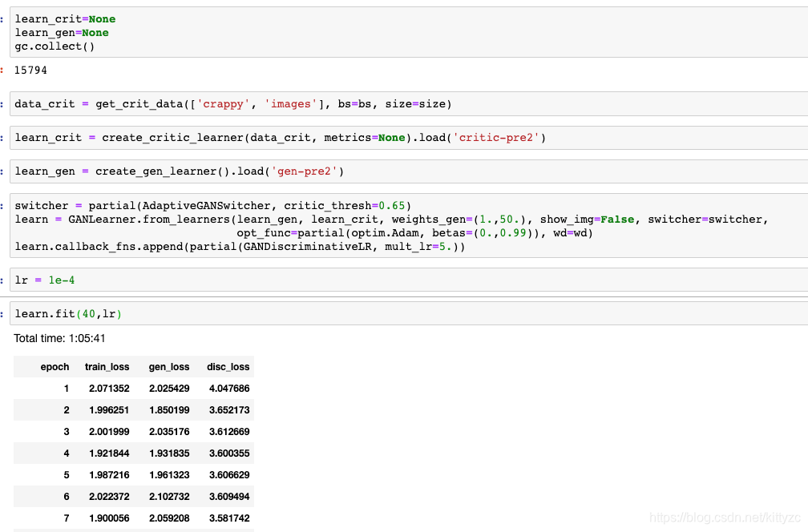The width and height of the screenshot is (808, 532).
Task: Click gen_loss value 1.850199
Action: pyautogui.click(x=169, y=410)
